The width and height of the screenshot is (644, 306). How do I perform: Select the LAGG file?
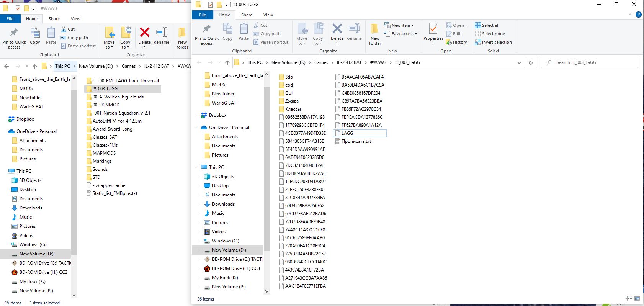click(360, 133)
